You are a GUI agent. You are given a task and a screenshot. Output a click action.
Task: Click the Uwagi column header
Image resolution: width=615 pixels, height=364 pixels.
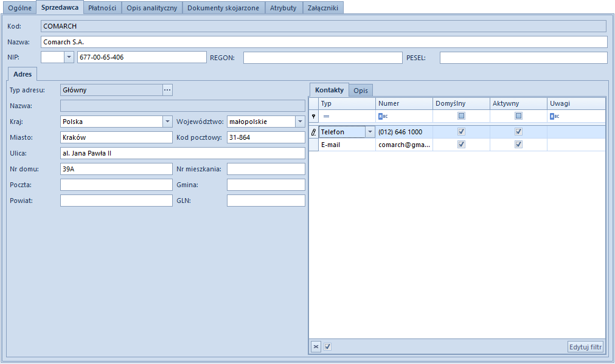coord(576,103)
